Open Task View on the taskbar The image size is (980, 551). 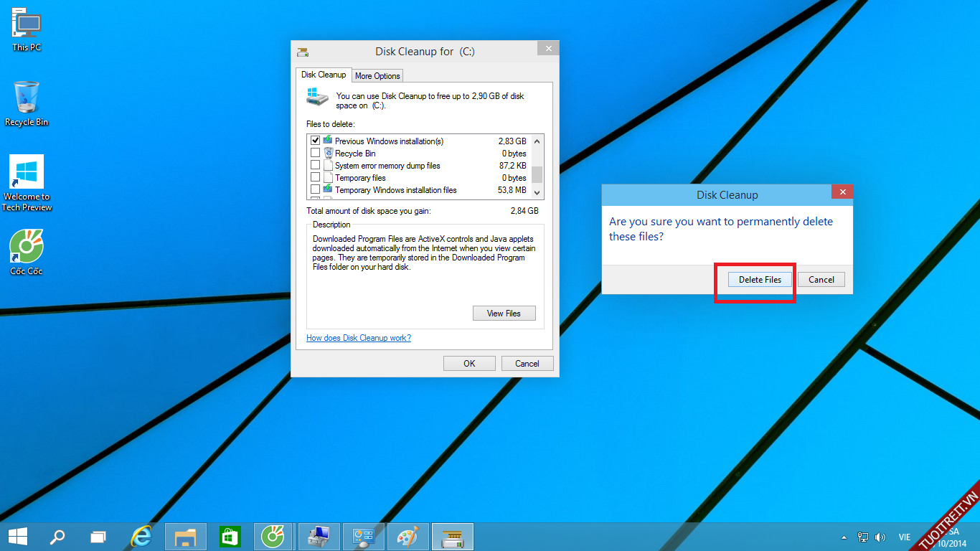click(98, 537)
